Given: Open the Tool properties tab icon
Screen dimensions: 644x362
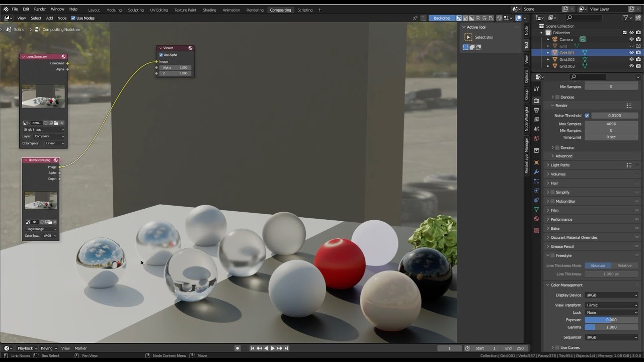Looking at the screenshot, I should (x=536, y=88).
